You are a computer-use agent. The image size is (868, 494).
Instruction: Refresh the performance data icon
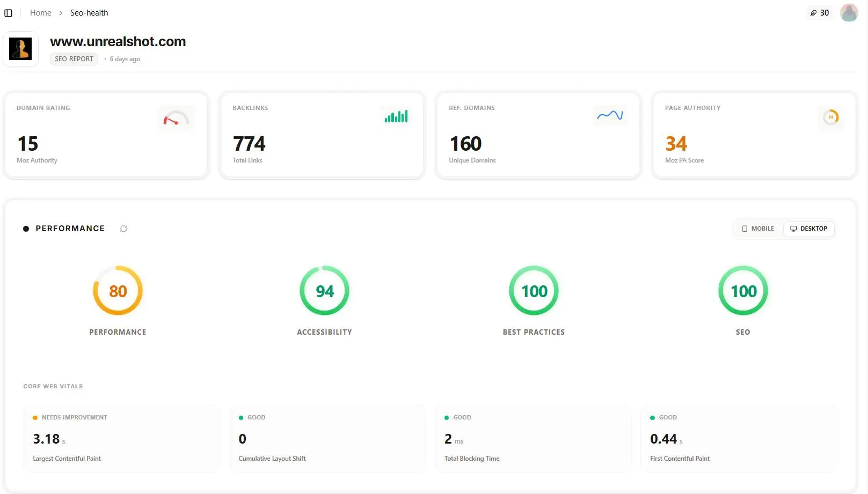(123, 228)
